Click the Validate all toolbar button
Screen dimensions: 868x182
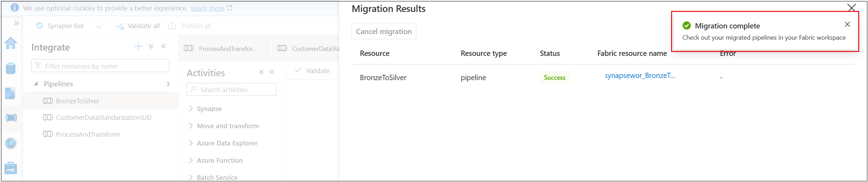point(138,26)
